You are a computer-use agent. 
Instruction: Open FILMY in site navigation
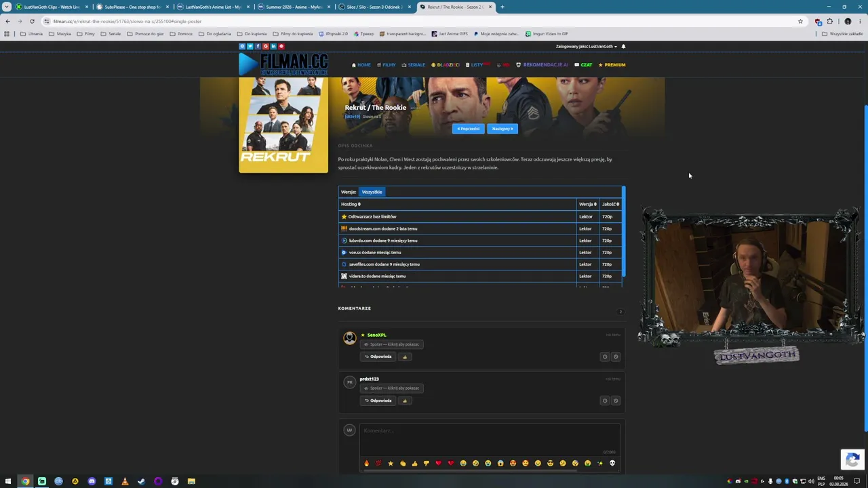point(386,65)
